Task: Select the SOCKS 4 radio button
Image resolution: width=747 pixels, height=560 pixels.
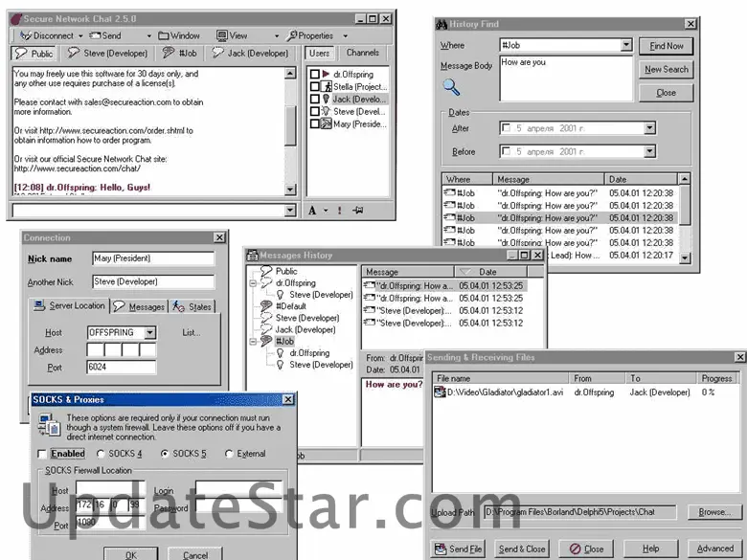Action: (100, 454)
